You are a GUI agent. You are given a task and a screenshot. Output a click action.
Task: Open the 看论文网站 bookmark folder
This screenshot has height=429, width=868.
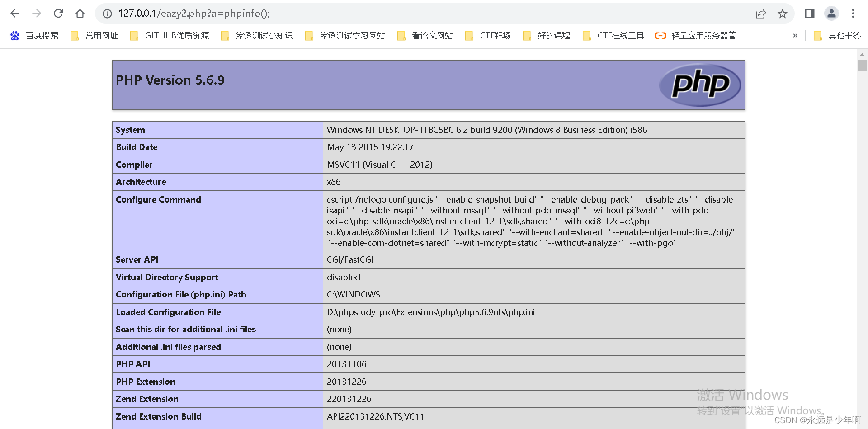[x=425, y=36]
